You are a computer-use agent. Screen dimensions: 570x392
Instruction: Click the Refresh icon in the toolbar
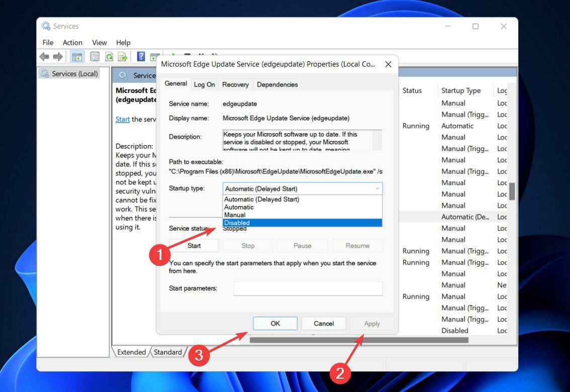tap(109, 56)
